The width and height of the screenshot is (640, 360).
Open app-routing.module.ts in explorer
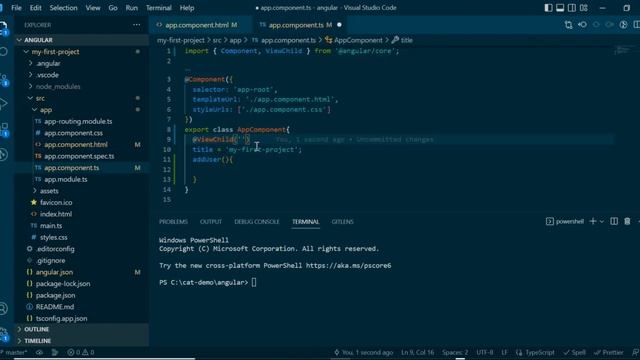78,121
